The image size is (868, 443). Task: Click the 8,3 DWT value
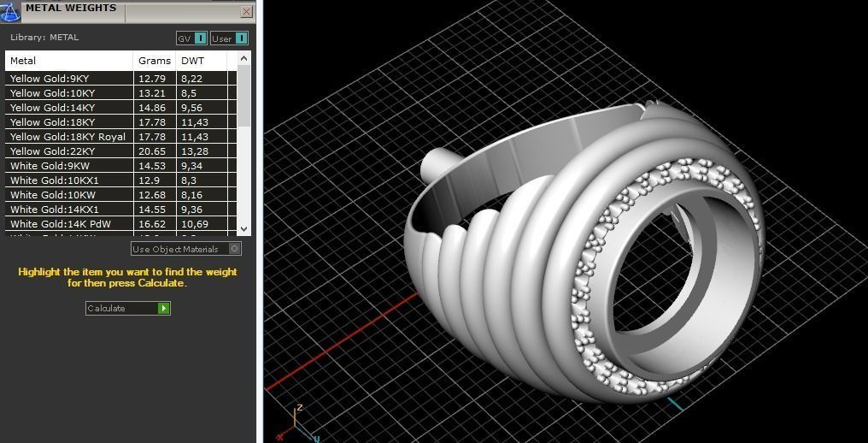coord(189,180)
